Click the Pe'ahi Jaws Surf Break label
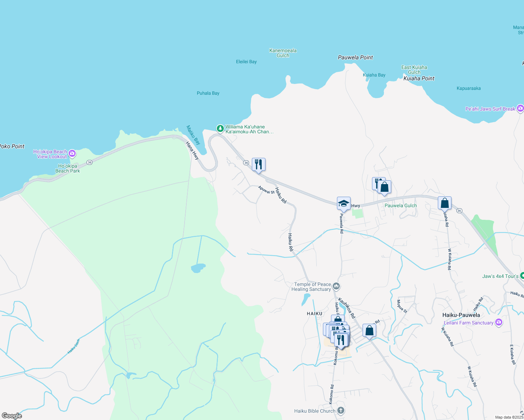 coord(490,109)
